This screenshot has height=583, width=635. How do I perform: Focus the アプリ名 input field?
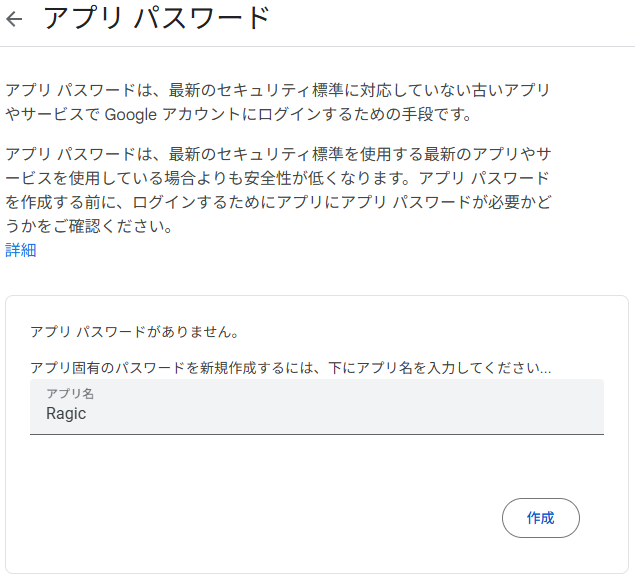tap(317, 407)
